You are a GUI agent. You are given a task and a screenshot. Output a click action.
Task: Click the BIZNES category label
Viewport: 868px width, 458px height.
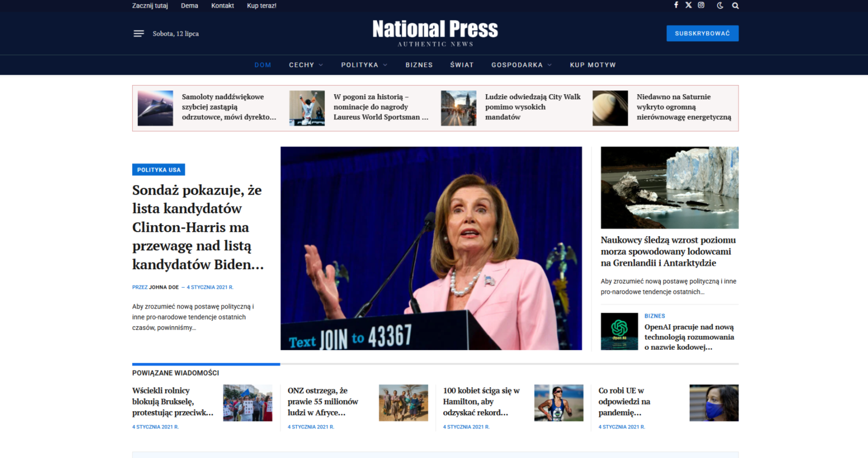tap(655, 316)
